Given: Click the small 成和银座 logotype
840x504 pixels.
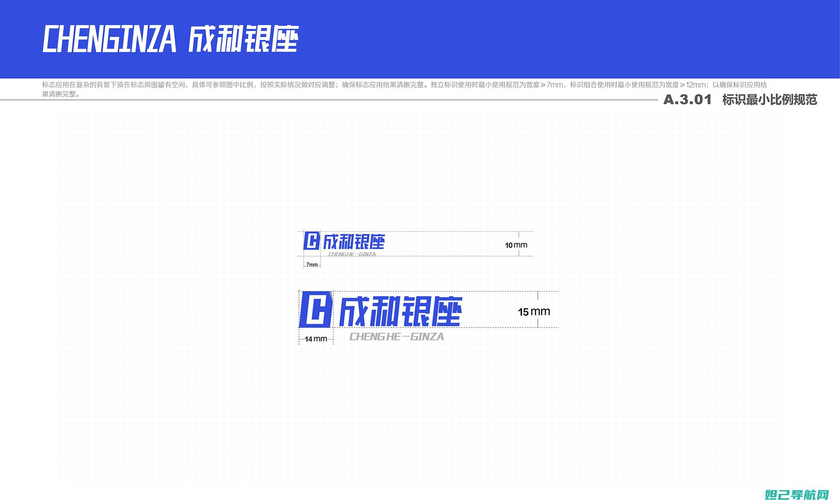Looking at the screenshot, I should tap(354, 241).
